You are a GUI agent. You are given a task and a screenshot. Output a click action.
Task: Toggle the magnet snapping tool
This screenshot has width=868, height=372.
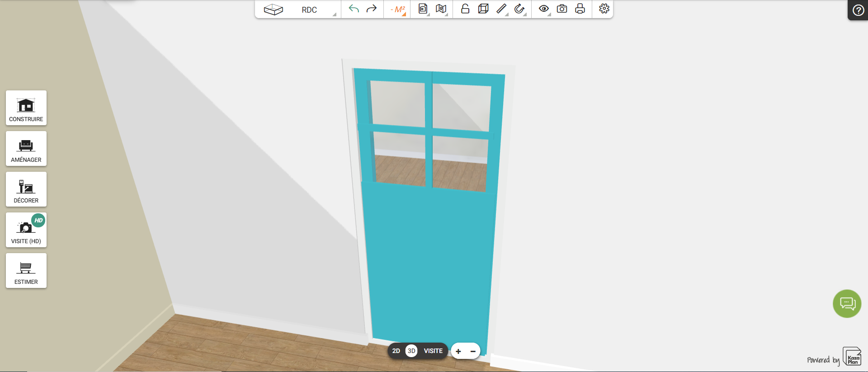coord(520,9)
